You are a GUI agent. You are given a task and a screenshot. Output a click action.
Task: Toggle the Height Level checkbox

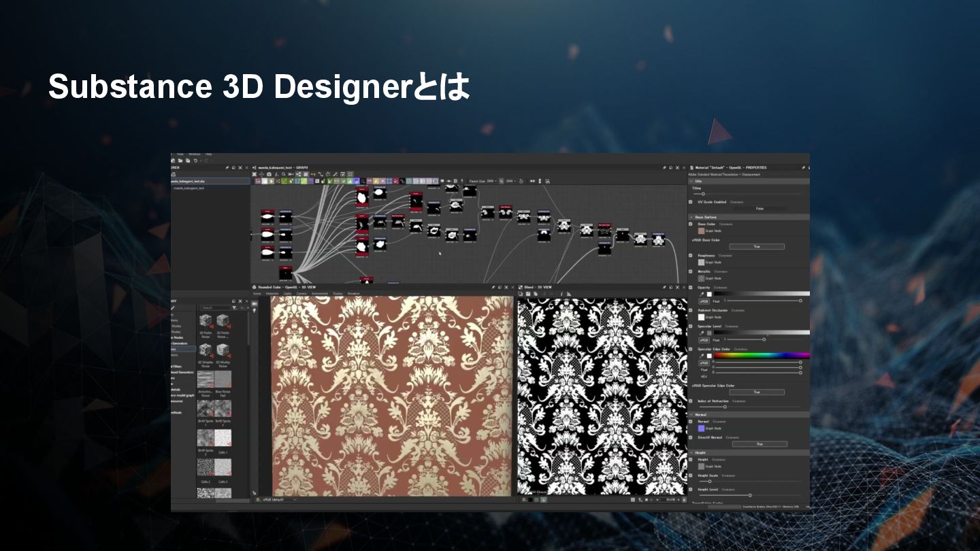click(690, 490)
